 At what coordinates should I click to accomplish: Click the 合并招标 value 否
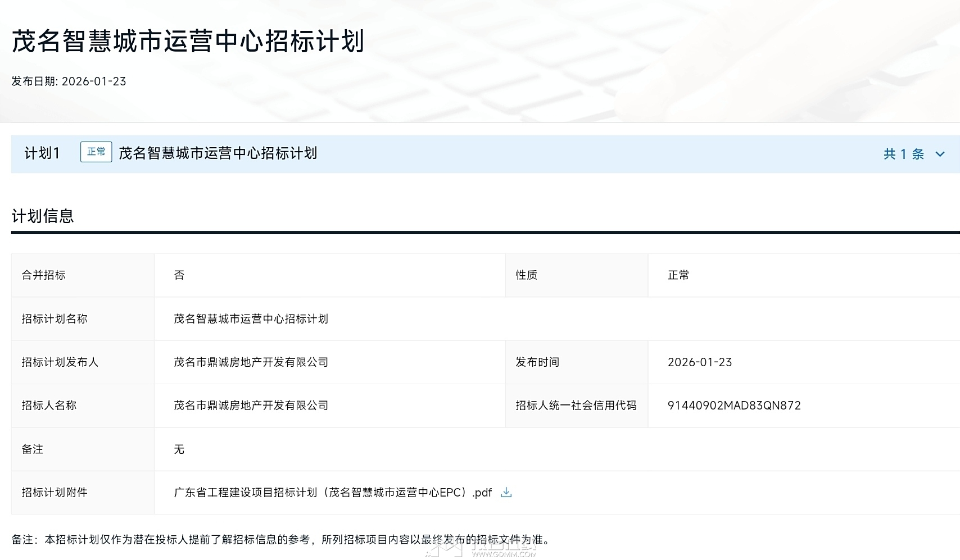pyautogui.click(x=179, y=275)
